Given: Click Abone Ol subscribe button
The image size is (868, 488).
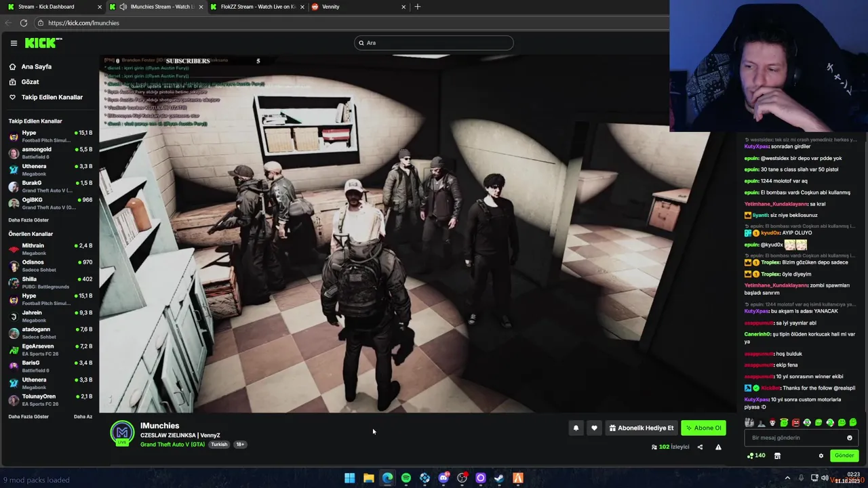Looking at the screenshot, I should coord(703,428).
